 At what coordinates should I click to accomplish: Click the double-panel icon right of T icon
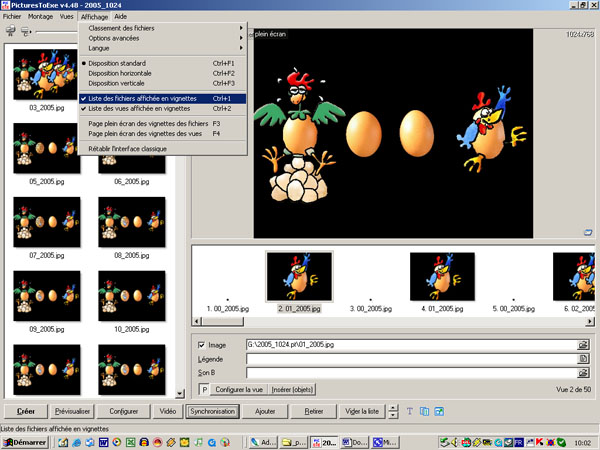[424, 411]
